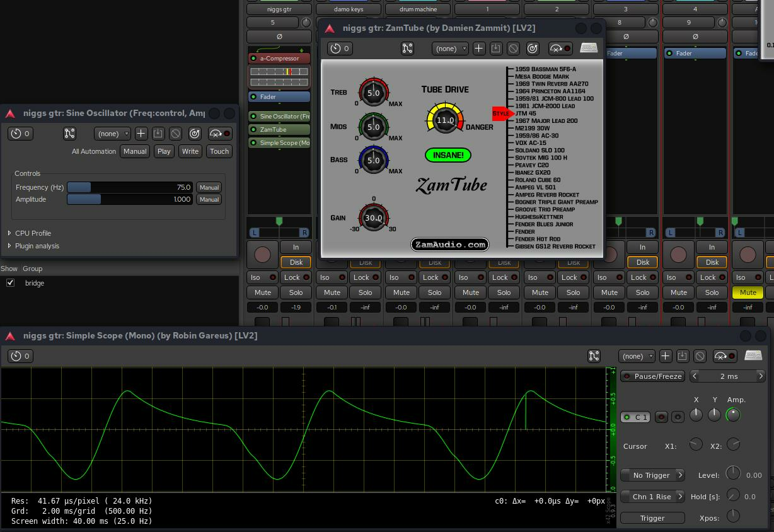Screen dimensions: 774x532
Task: Open preset dropdown in Sine Oscillator window
Action: 113,134
